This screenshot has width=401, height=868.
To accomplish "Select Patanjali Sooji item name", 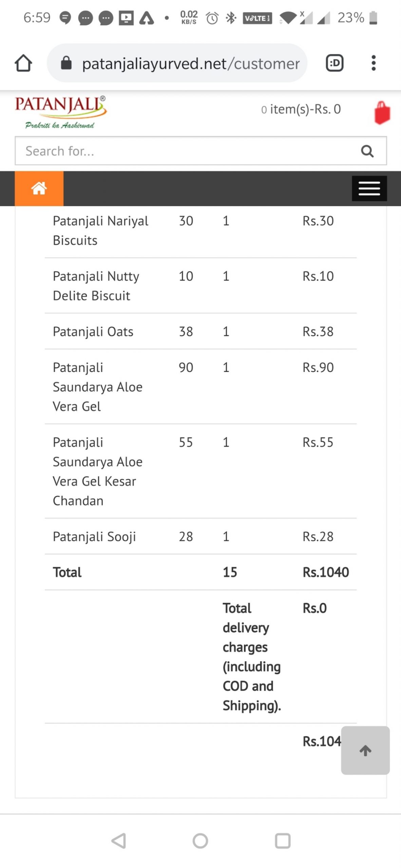I will click(94, 537).
